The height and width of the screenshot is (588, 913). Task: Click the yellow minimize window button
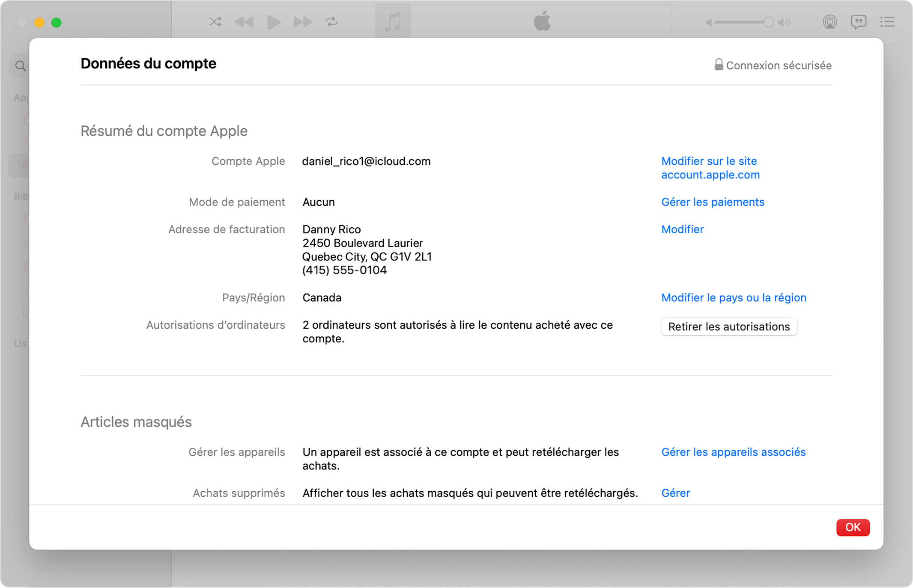tap(39, 22)
